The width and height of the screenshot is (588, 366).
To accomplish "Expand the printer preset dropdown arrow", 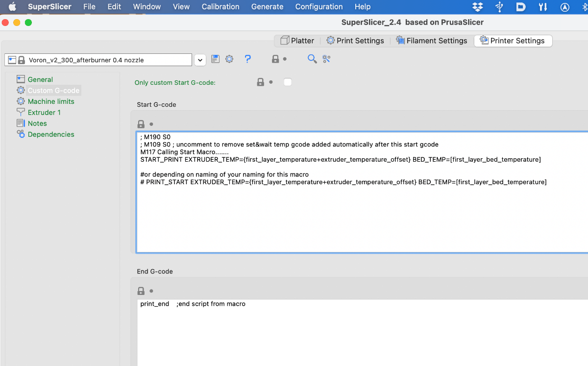I will pyautogui.click(x=200, y=60).
